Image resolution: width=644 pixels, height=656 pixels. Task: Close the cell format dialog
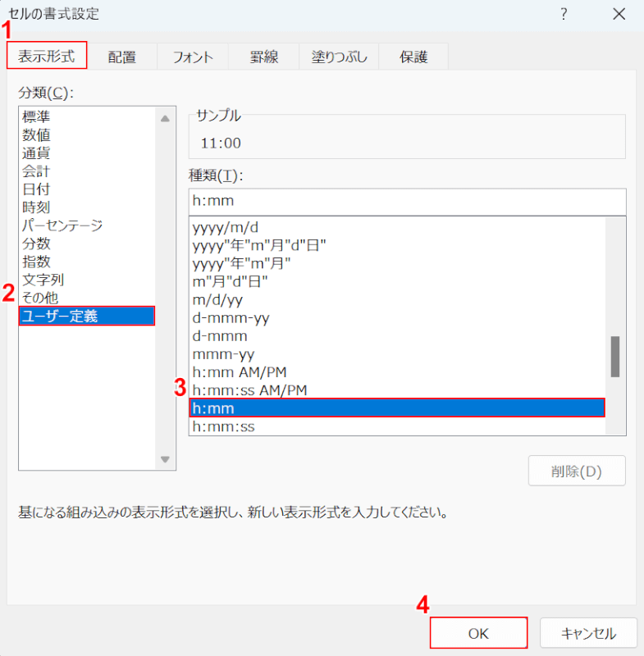click(619, 14)
